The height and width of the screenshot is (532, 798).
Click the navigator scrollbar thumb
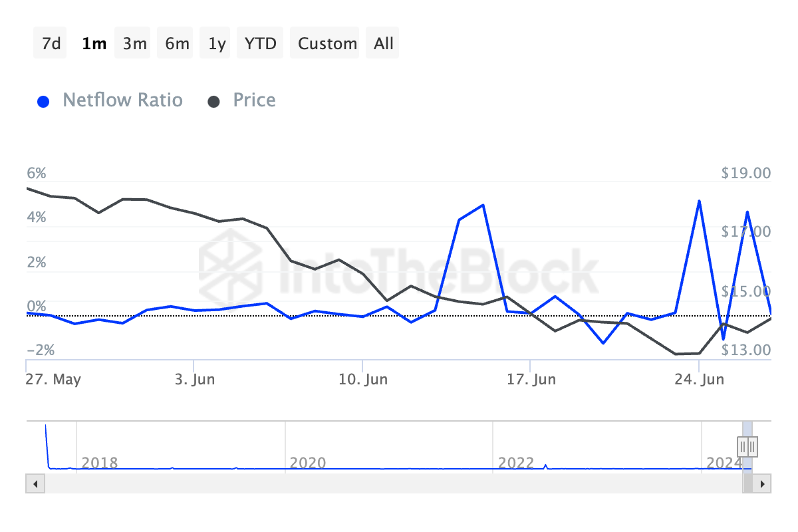pos(748,483)
